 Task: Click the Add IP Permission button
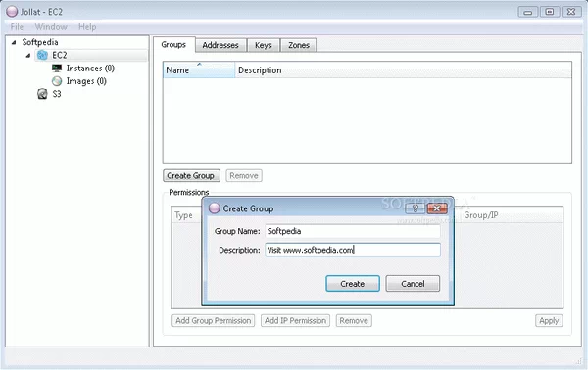(x=295, y=320)
